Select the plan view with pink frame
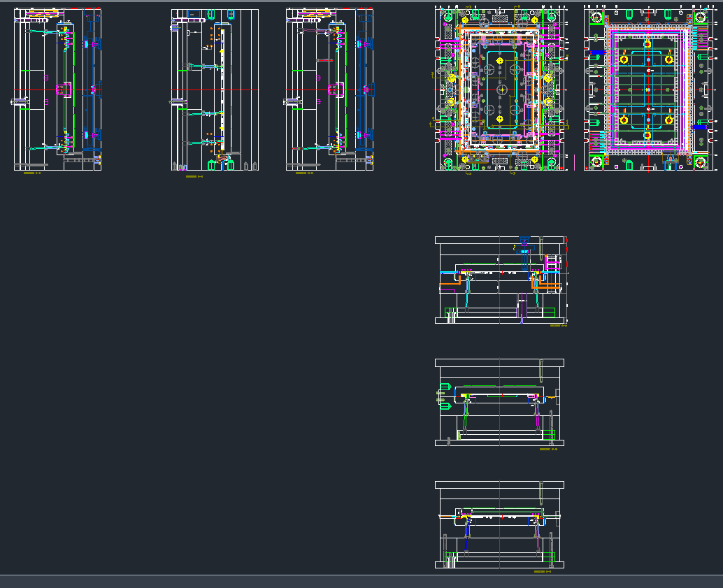The image size is (723, 588). click(650, 88)
